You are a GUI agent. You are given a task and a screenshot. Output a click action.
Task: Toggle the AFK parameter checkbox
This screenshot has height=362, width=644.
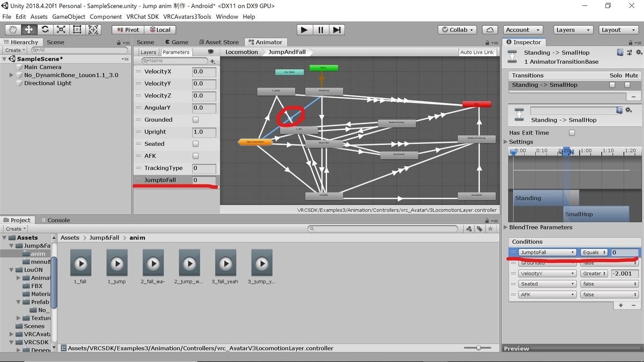point(195,156)
